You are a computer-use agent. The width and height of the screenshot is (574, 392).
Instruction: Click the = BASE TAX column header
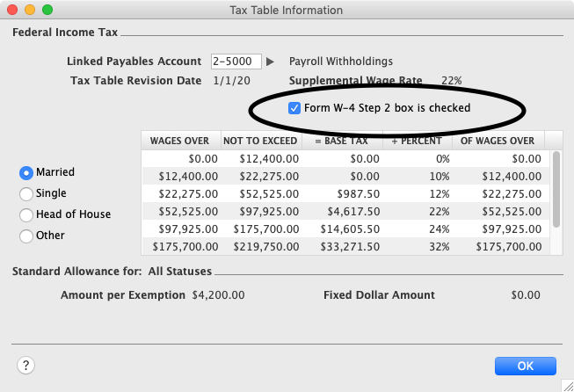click(x=342, y=141)
